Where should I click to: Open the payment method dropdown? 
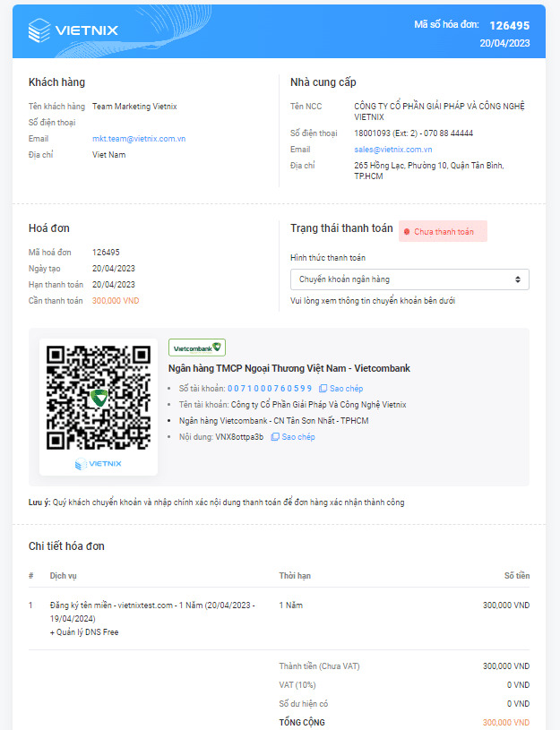[x=409, y=279]
